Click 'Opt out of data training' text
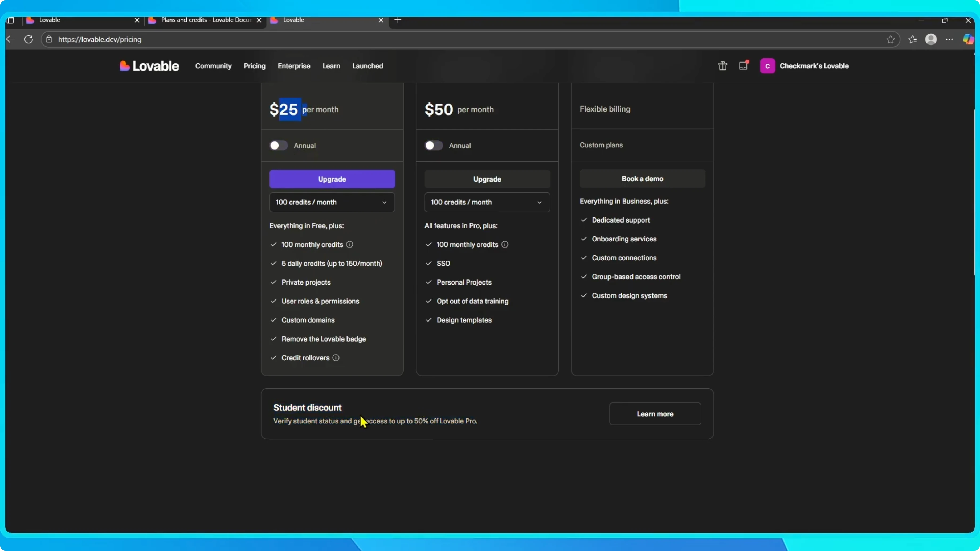 tap(472, 301)
